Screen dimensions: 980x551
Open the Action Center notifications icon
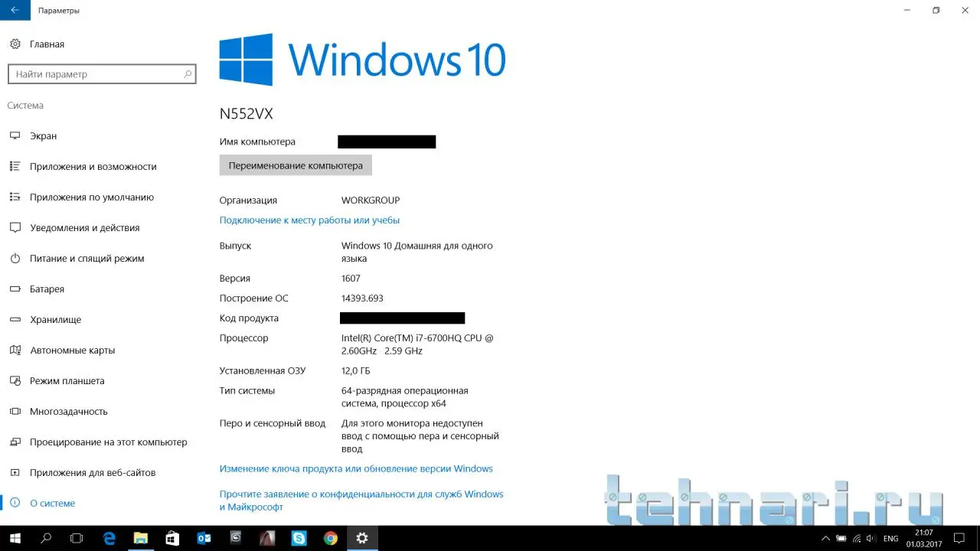pyautogui.click(x=961, y=539)
